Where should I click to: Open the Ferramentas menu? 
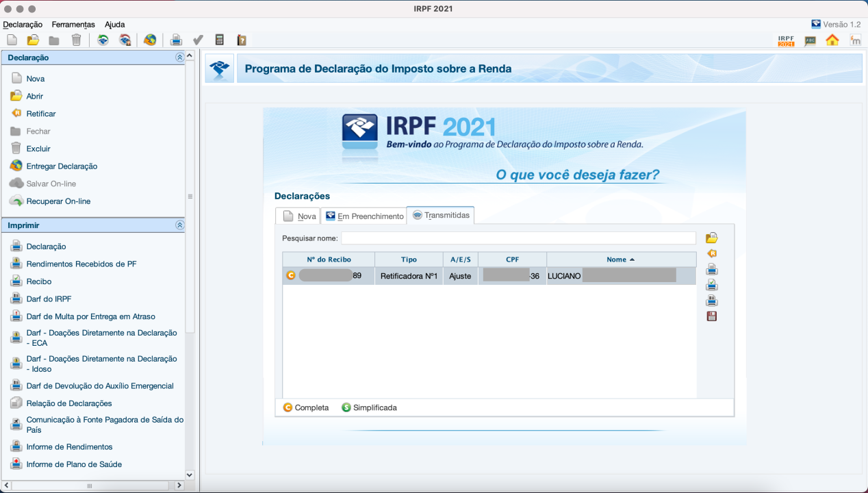[x=73, y=25]
